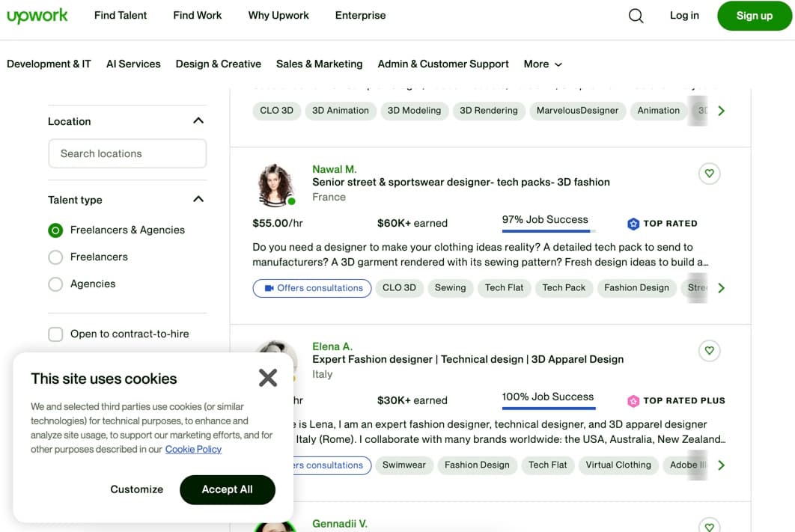795x532 pixels.
Task: Click the heart icon on Gennadii V.'s card
Action: (709, 526)
